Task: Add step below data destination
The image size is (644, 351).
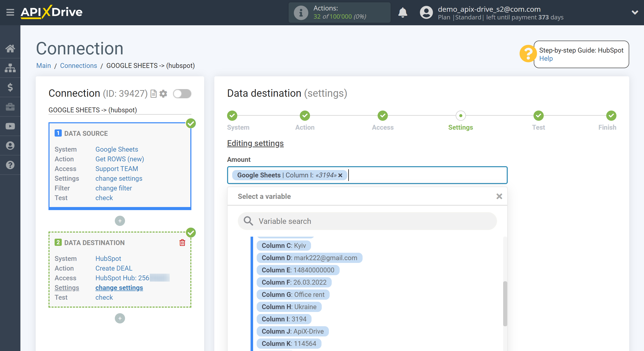Action: [120, 318]
